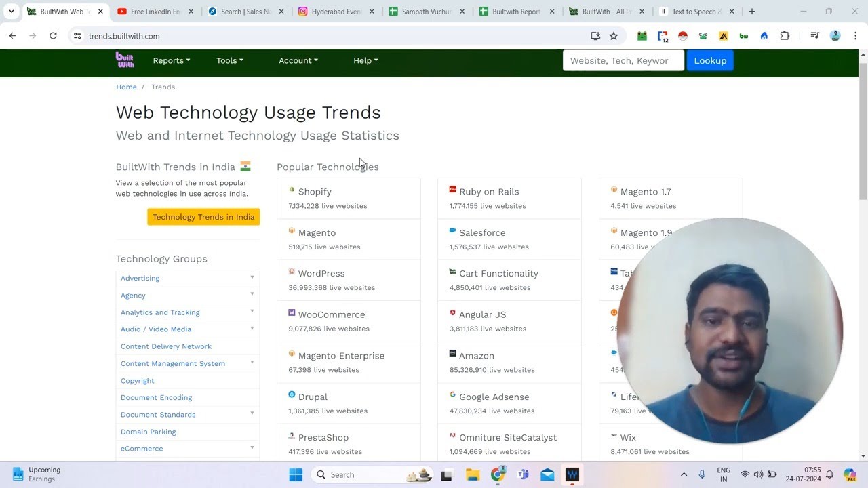Open the Google Adsense link
The width and height of the screenshot is (868, 488).
click(494, 396)
